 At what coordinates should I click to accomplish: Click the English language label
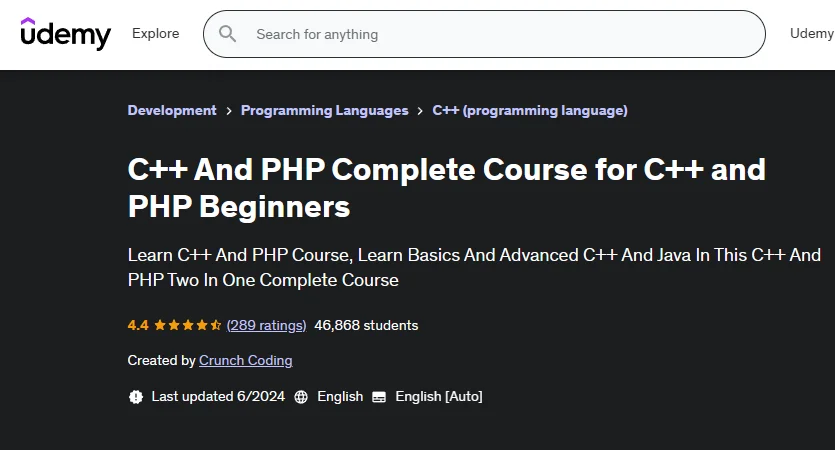tap(340, 397)
